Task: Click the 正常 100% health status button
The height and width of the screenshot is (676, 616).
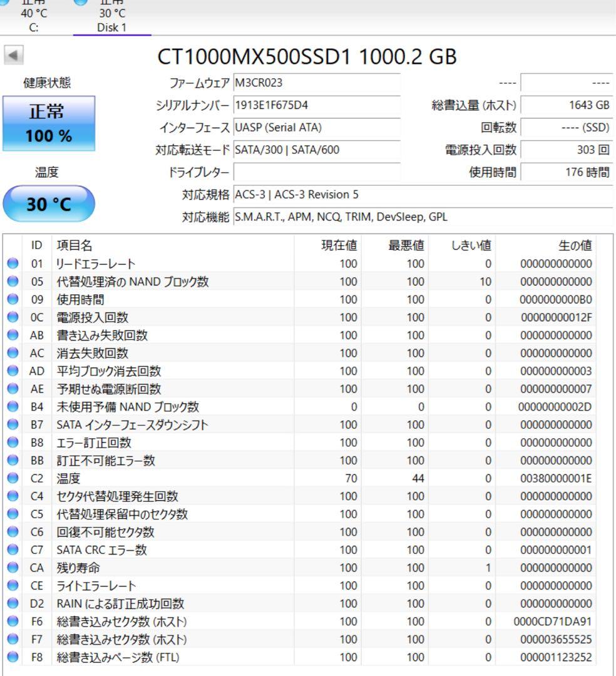Action: tap(49, 123)
